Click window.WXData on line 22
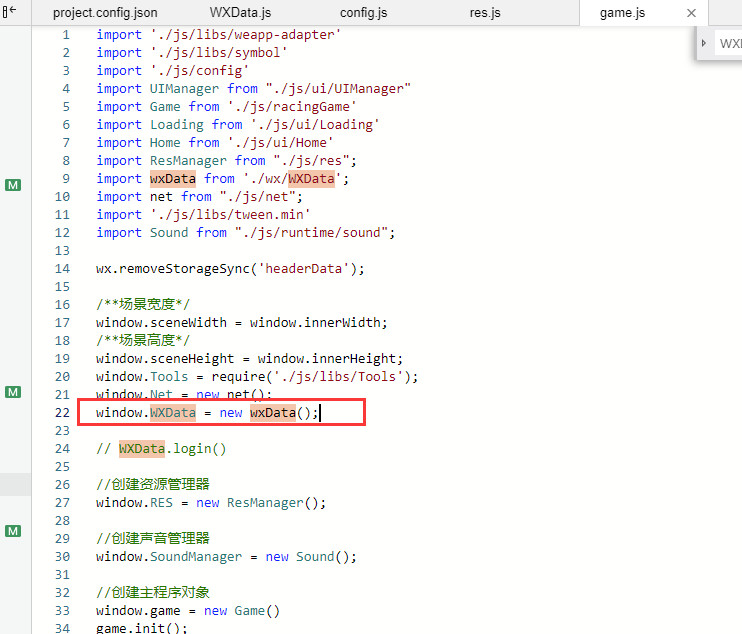742x634 pixels. (146, 413)
